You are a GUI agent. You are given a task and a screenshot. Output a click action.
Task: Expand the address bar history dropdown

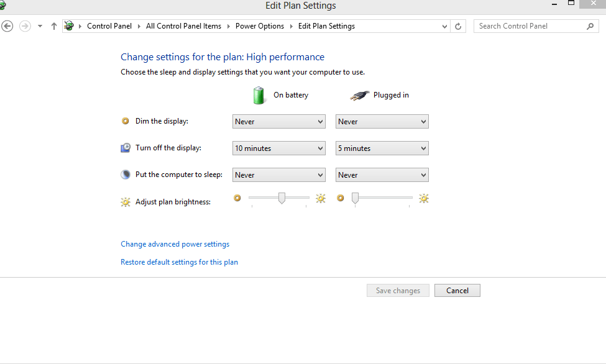point(444,26)
